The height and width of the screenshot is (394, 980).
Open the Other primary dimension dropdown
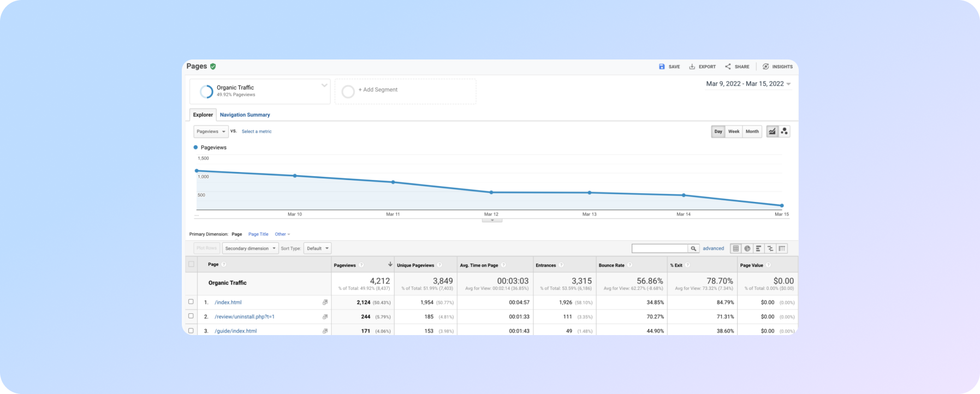282,234
